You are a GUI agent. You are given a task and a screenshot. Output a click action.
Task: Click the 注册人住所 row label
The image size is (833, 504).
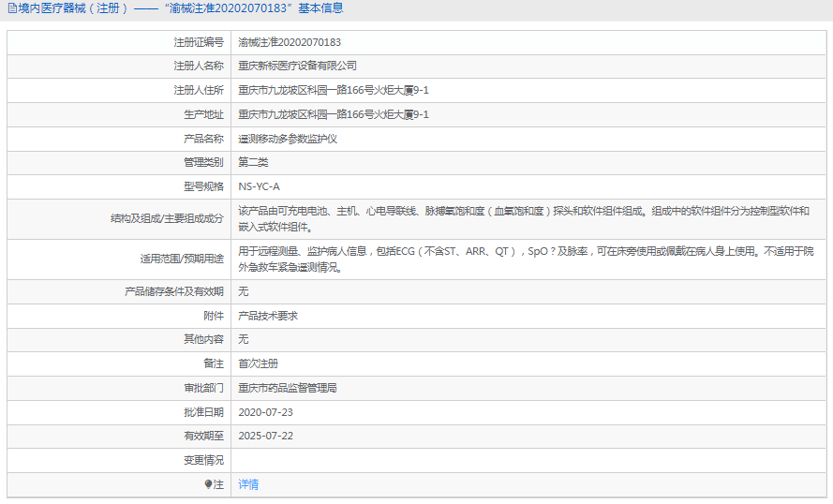199,90
